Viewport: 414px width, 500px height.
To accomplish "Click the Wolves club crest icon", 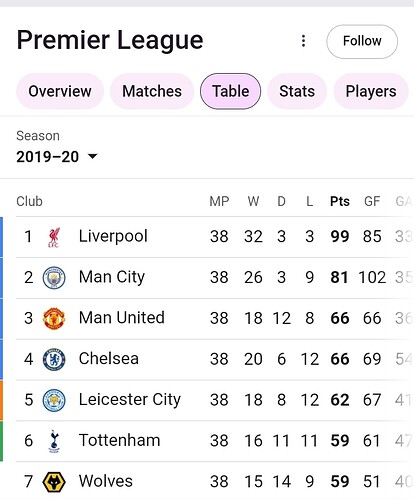I will (x=54, y=482).
